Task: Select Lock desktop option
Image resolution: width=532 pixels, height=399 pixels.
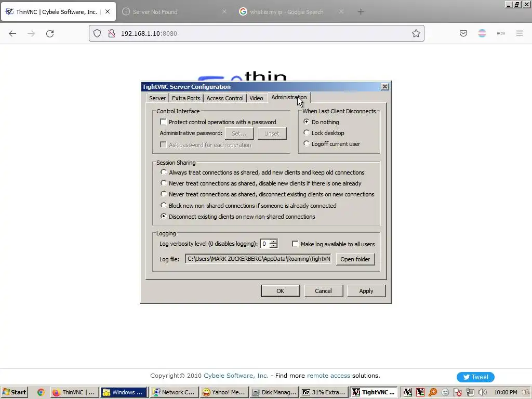Action: click(307, 132)
